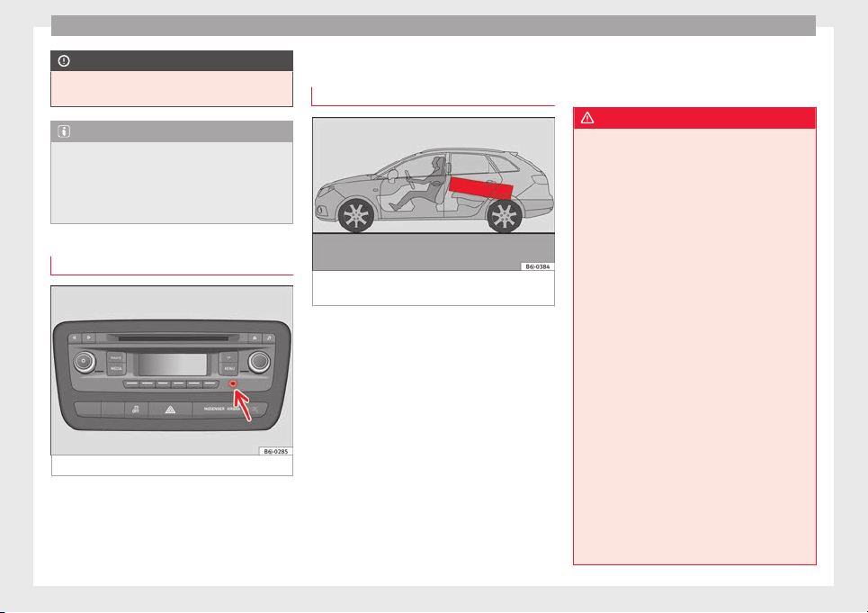
Task: Click the red indicator light on radio
Action: [x=233, y=383]
